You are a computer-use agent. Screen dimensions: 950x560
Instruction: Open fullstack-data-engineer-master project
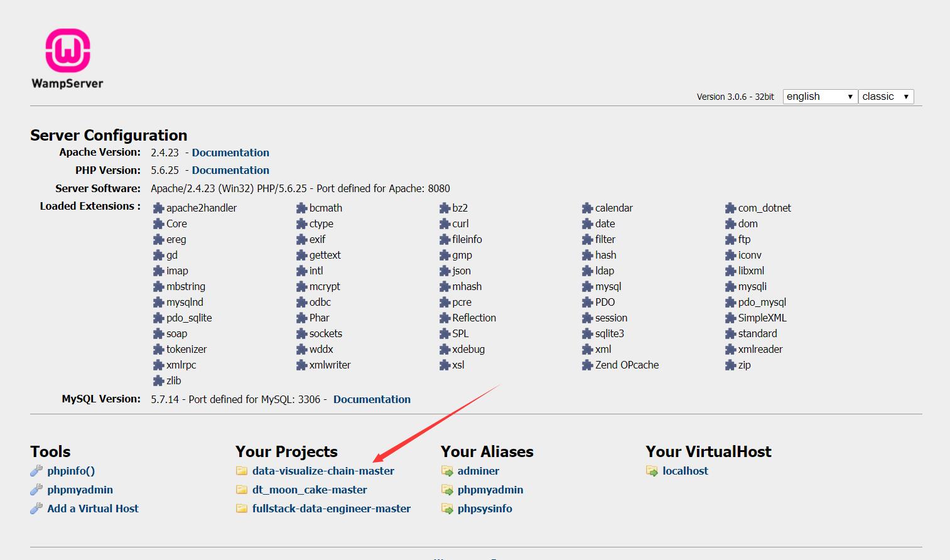(332, 509)
